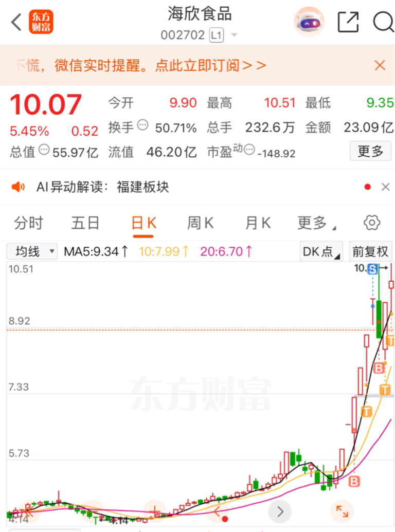Open AI异动解读 福建板块 text
The width and height of the screenshot is (395, 532).
click(102, 187)
